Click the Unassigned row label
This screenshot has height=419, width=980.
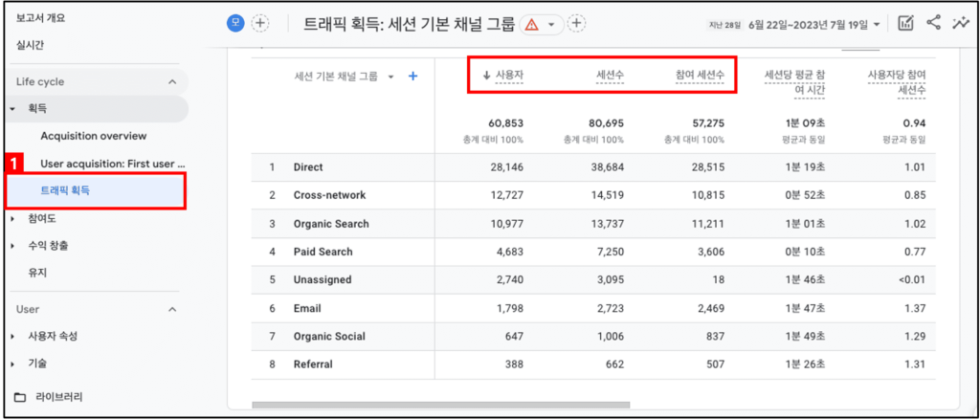pyautogui.click(x=323, y=279)
